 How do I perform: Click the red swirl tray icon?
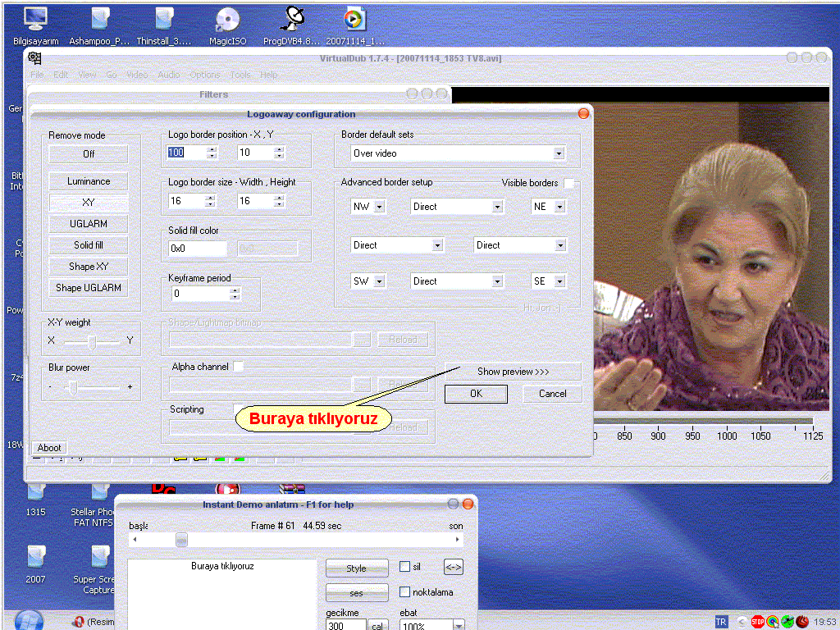point(802,622)
